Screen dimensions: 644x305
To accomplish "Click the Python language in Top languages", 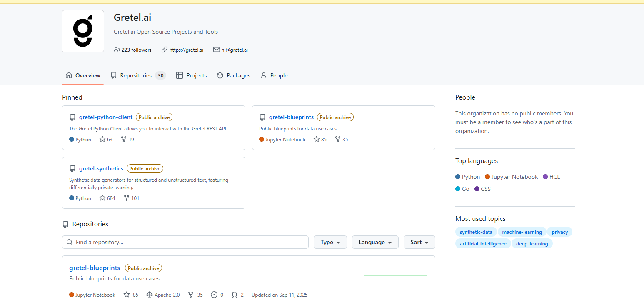I will 468,177.
